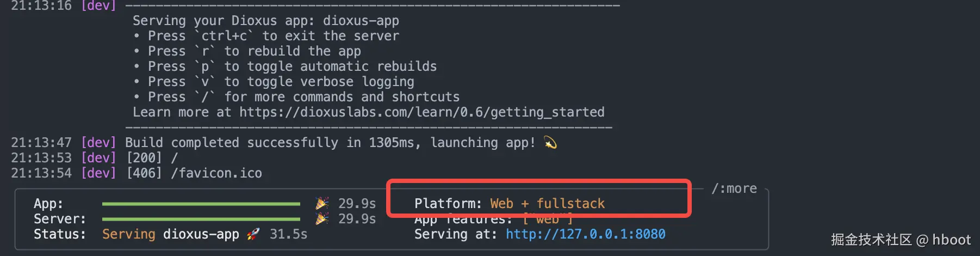
Task: Click the dizzy star emoji after launching app
Action: 550,143
